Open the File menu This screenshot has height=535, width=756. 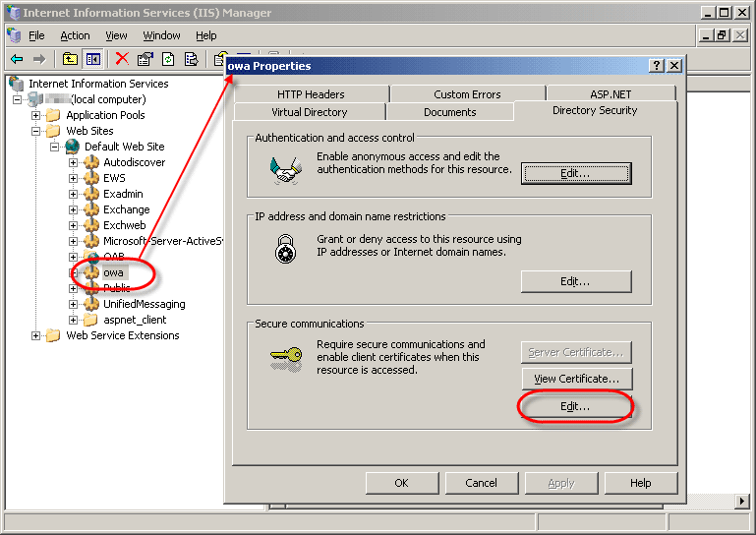[36, 35]
